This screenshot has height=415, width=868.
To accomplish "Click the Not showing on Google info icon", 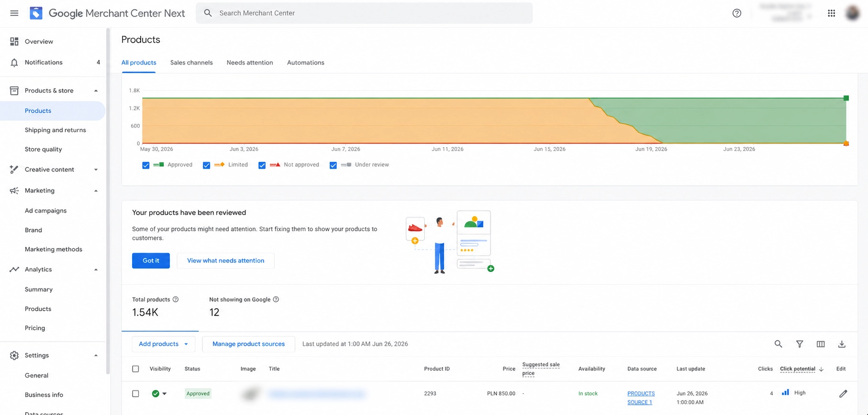I will pos(276,299).
